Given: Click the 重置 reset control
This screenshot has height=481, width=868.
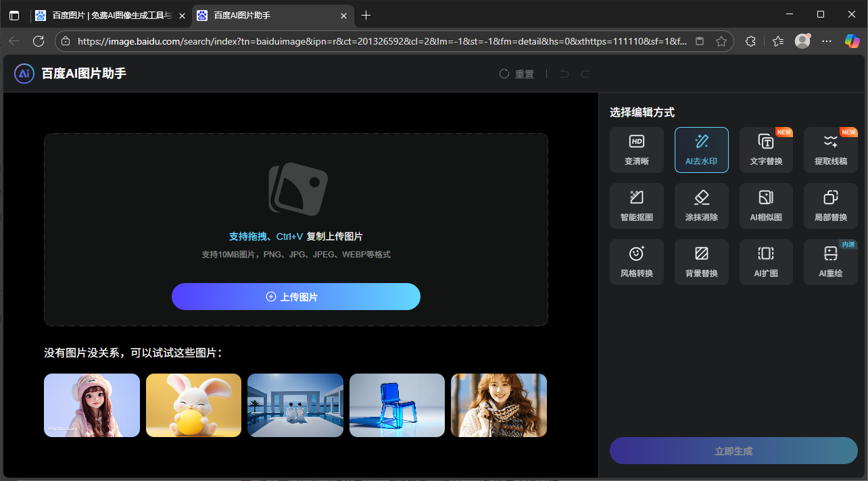Looking at the screenshot, I should coord(516,74).
